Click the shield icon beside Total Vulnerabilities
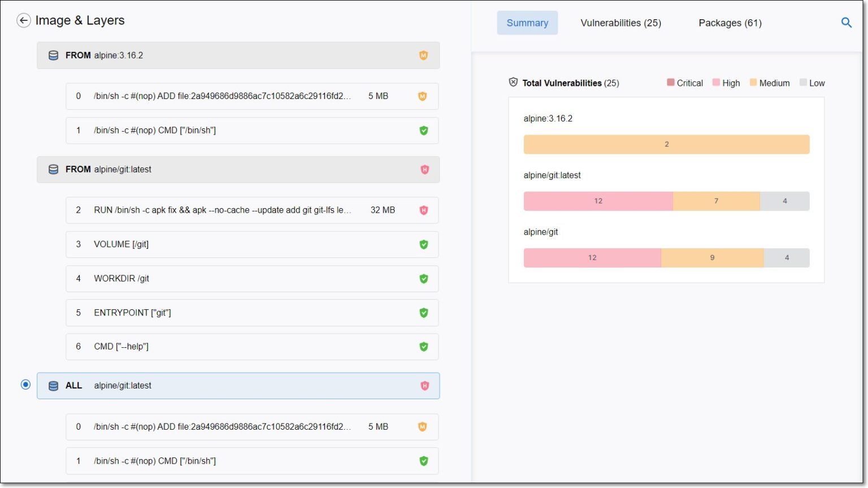This screenshot has width=868, height=488. [x=513, y=82]
